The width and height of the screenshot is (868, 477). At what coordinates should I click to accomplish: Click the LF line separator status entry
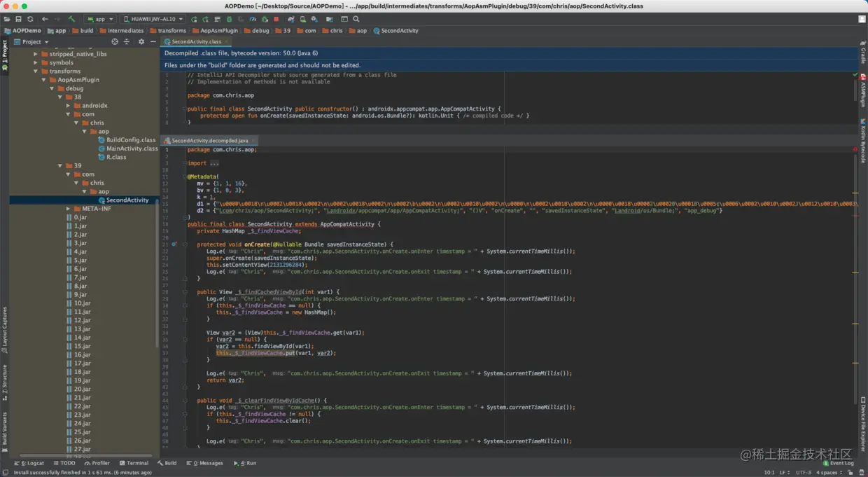pyautogui.click(x=784, y=472)
